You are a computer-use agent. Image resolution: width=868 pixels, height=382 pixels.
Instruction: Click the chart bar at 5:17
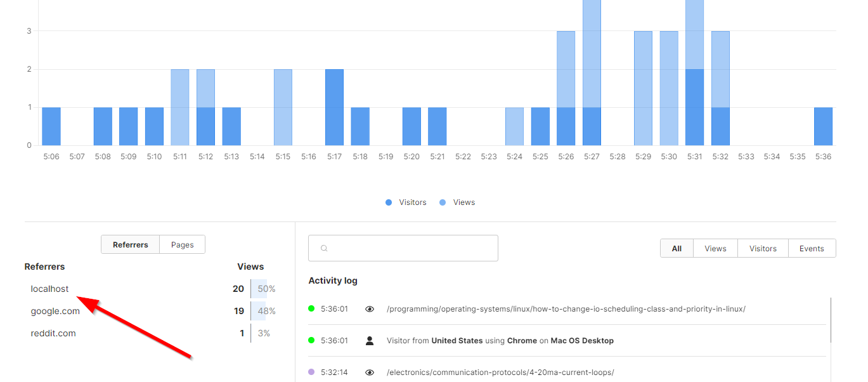pyautogui.click(x=334, y=108)
